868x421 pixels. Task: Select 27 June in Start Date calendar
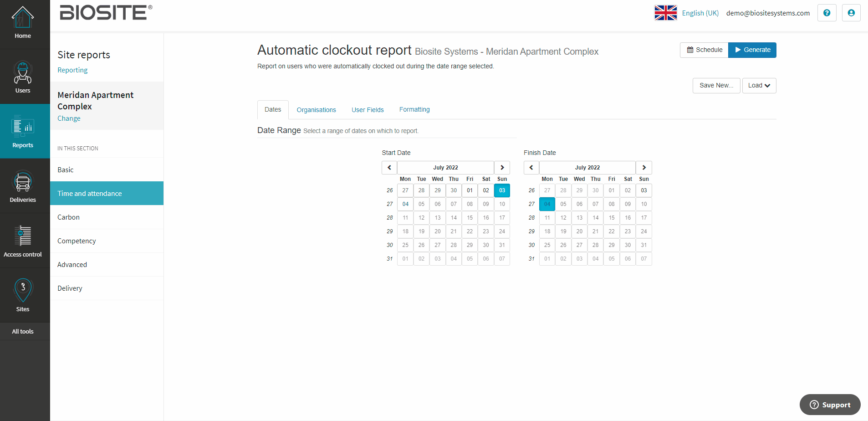[405, 190]
